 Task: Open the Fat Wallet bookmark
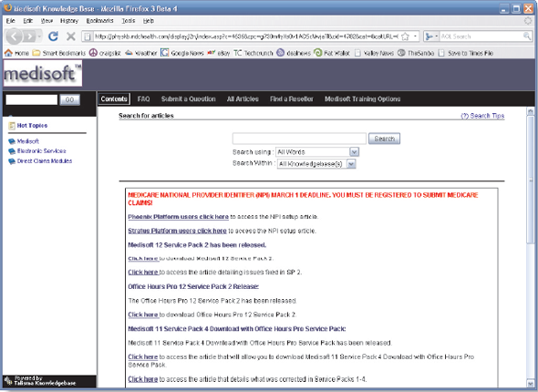332,53
